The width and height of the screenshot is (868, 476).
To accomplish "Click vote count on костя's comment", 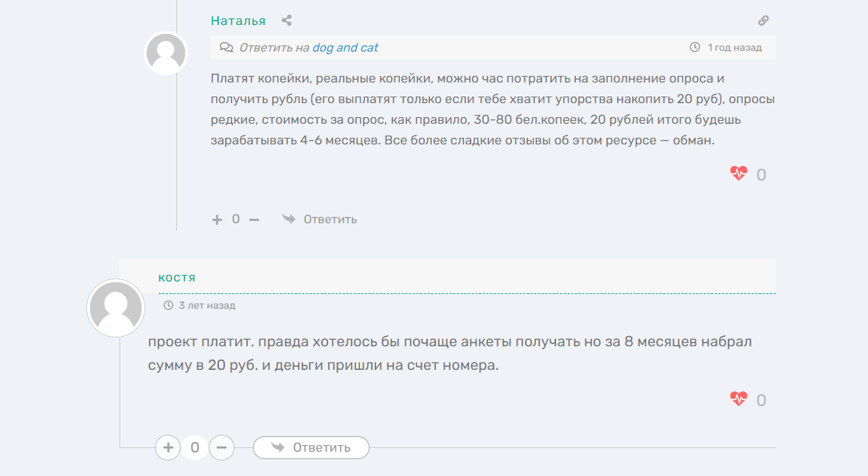I will (x=195, y=447).
